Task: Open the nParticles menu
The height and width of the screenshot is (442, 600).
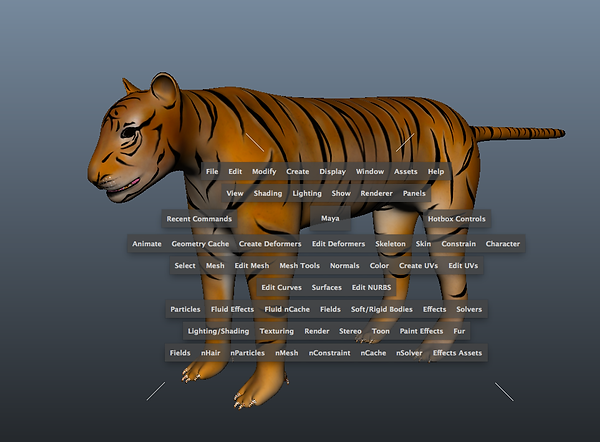Action: click(248, 353)
